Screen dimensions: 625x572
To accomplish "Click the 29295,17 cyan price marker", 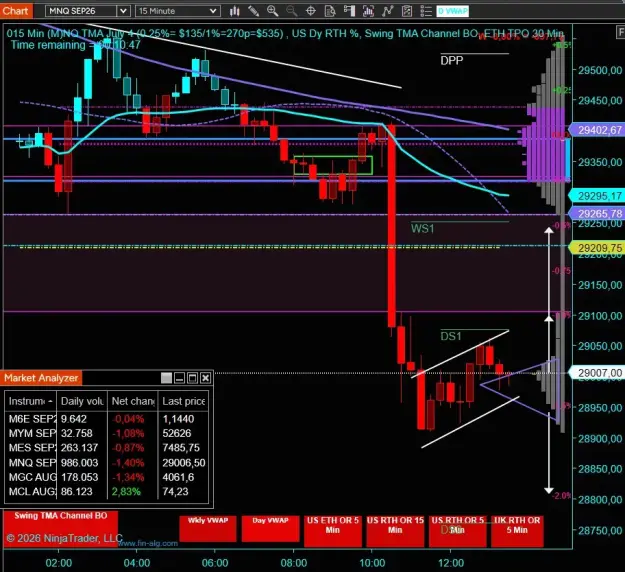I will (x=597, y=196).
